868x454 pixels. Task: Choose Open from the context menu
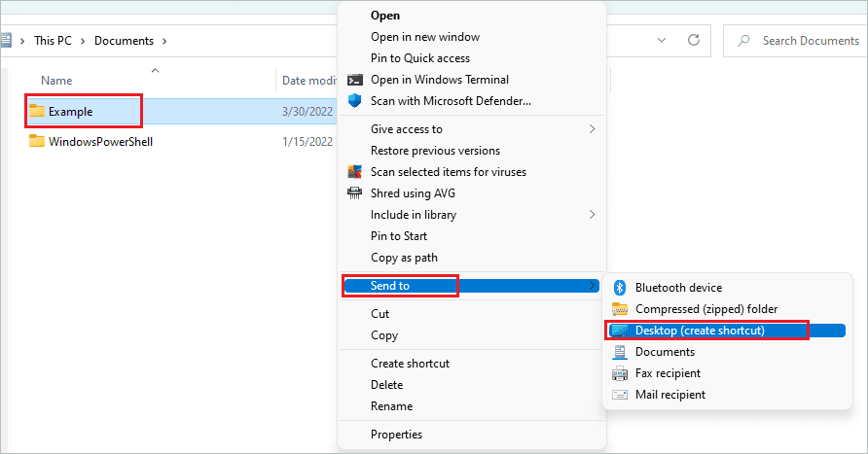(x=385, y=16)
